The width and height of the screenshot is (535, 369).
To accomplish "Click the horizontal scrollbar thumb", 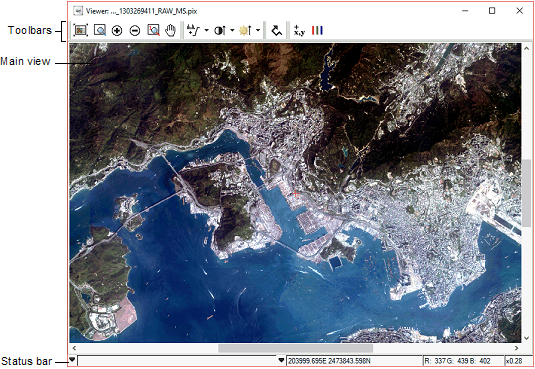I will (295, 348).
